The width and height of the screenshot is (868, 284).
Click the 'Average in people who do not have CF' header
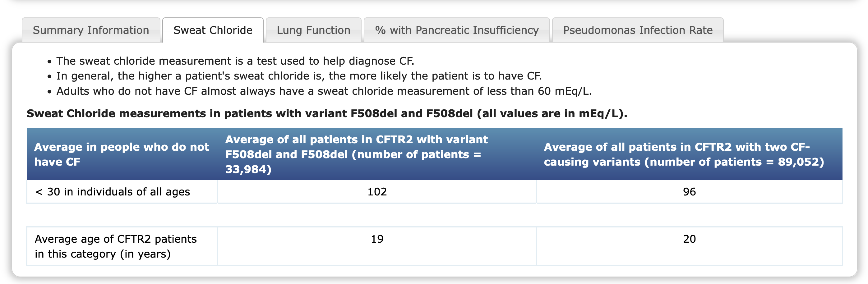tap(122, 154)
